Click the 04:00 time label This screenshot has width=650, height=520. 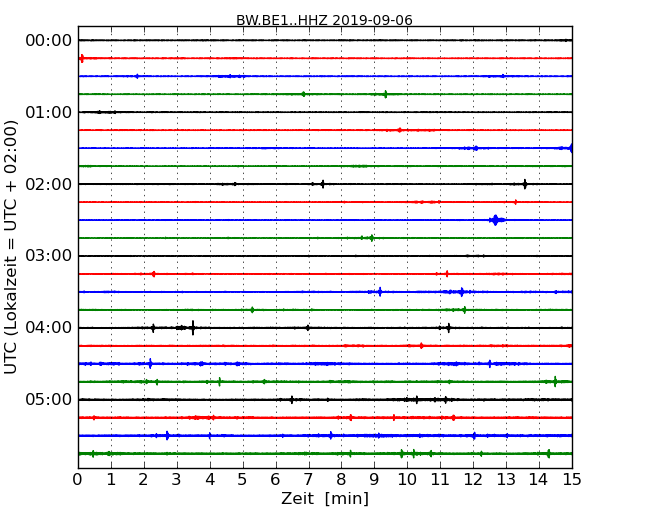point(49,328)
